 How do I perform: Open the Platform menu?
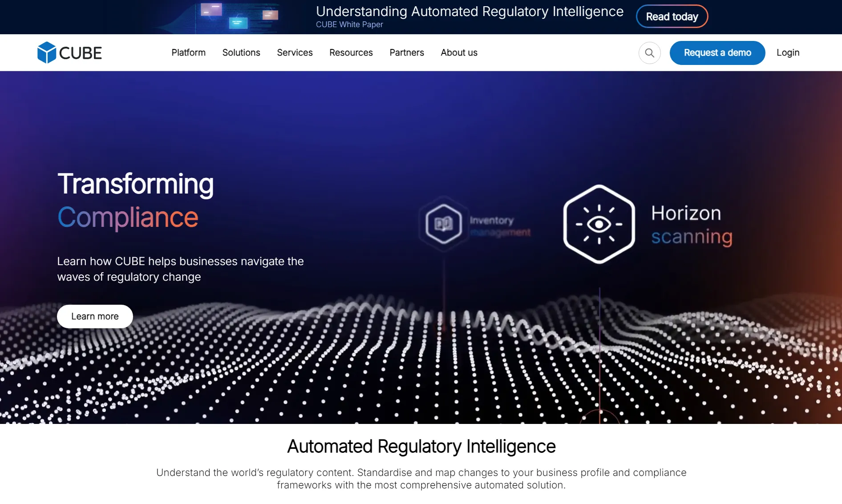[x=188, y=52]
